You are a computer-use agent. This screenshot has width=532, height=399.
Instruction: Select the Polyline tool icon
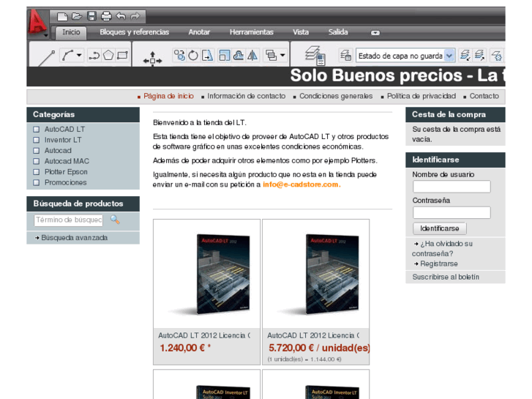pos(94,56)
